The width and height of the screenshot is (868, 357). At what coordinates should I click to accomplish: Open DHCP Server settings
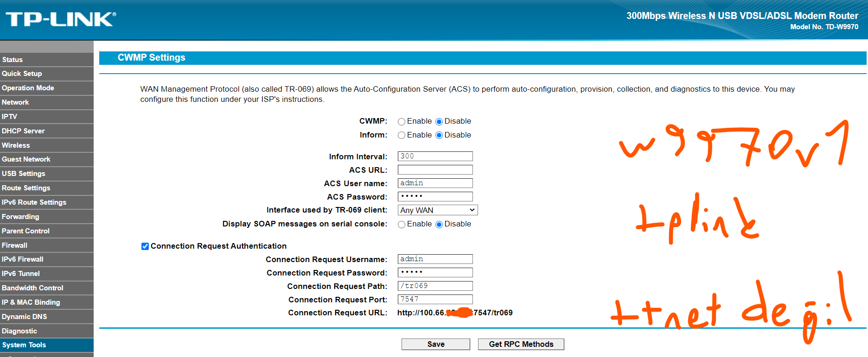click(46, 131)
